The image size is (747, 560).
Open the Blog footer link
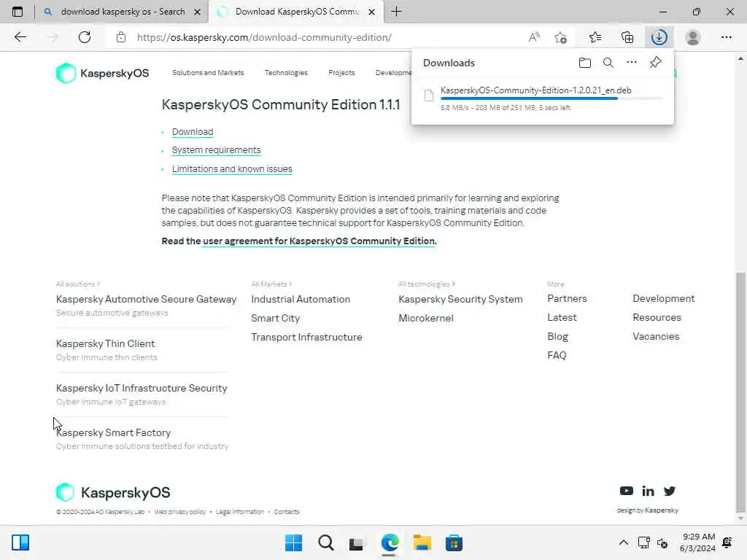click(557, 337)
